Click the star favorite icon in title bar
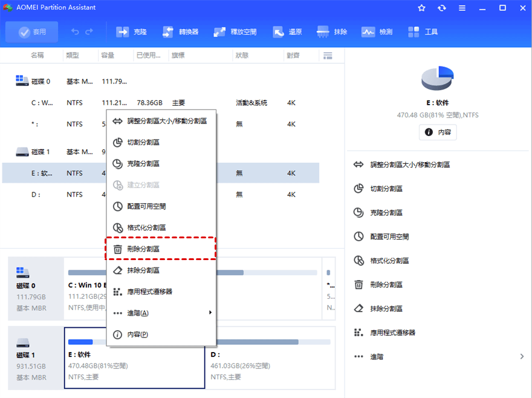 coord(421,8)
